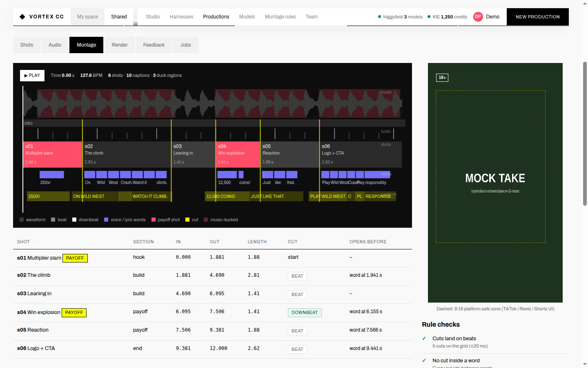Click the KIE 1,250 credits status
588x368 pixels.
[447, 17]
